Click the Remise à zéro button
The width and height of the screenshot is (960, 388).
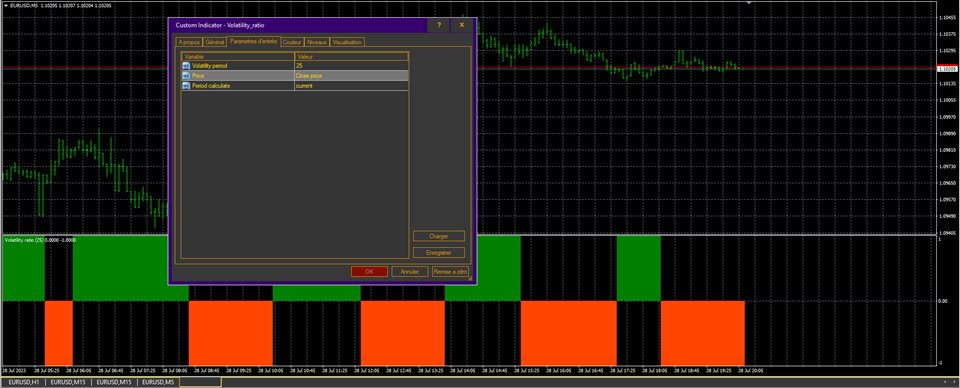[x=450, y=272]
